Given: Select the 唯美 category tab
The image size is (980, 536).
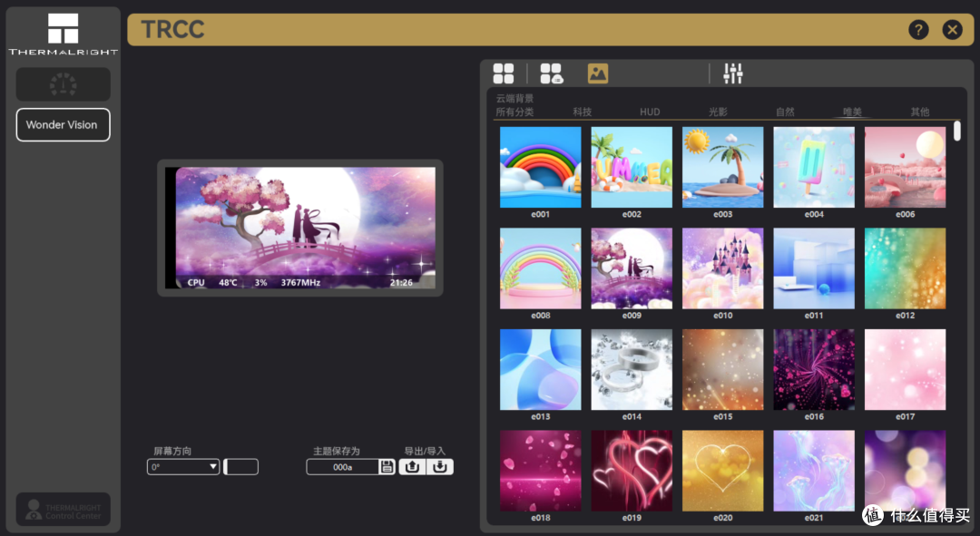Looking at the screenshot, I should click(x=852, y=112).
